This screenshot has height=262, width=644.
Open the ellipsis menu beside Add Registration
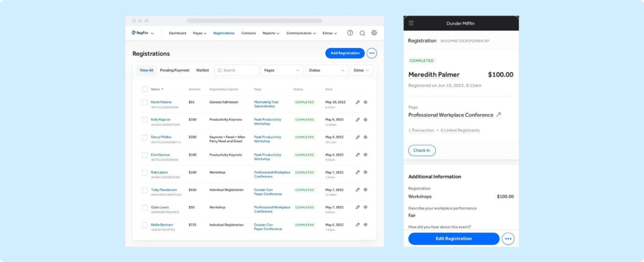pyautogui.click(x=372, y=53)
